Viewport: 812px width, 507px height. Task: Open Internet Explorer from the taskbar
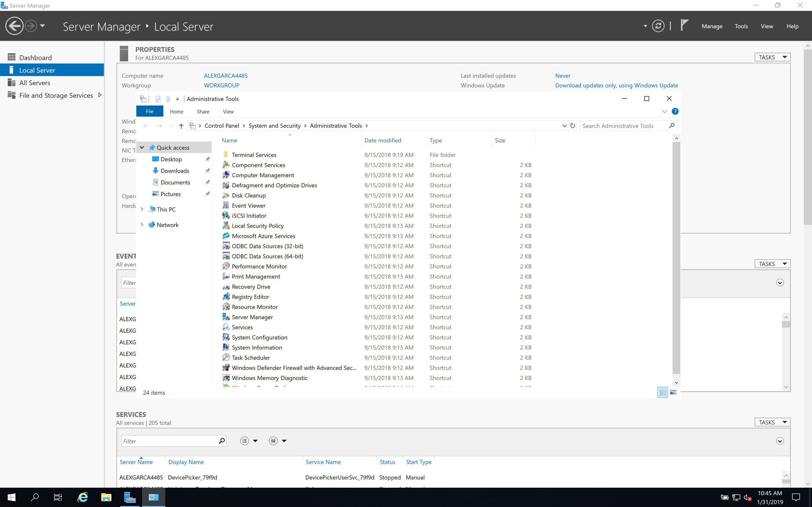click(x=82, y=497)
